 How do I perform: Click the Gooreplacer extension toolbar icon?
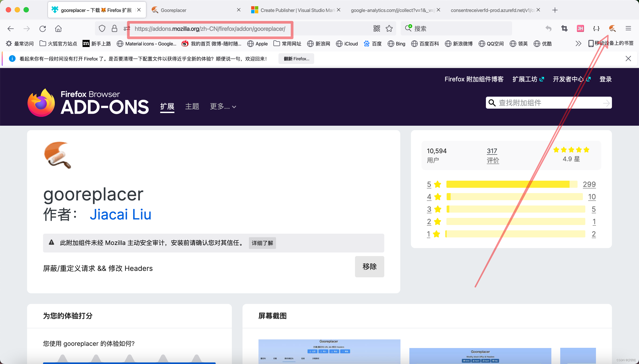[x=612, y=29]
